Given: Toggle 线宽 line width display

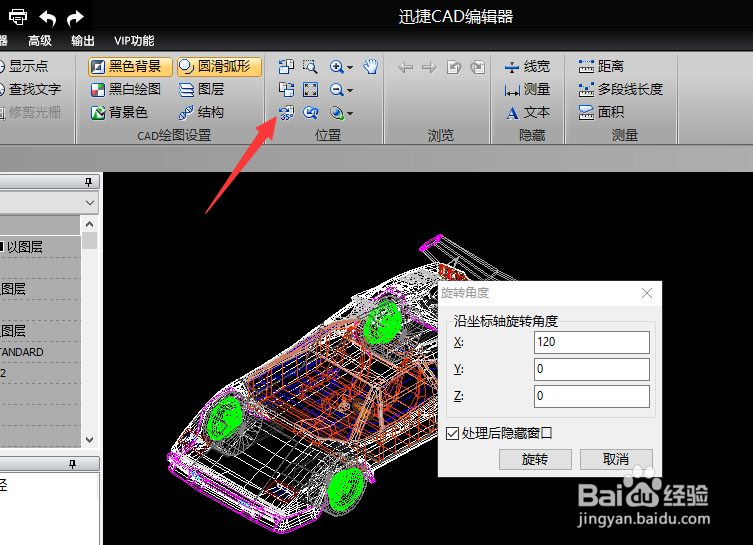Looking at the screenshot, I should click(527, 66).
